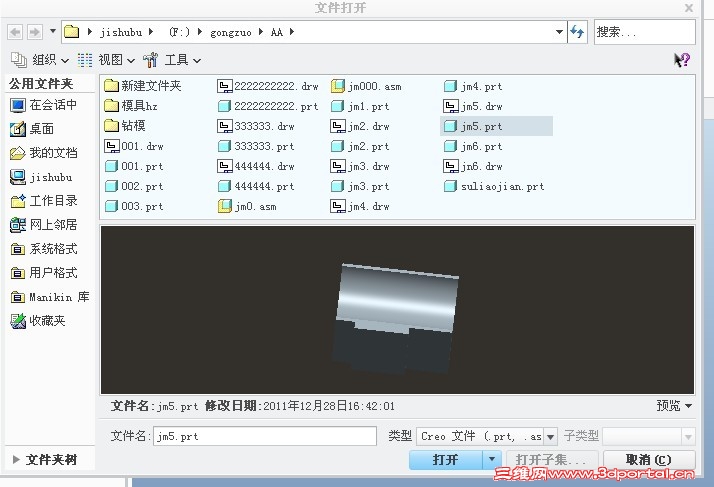The width and height of the screenshot is (714, 487).
Task: Select file 003.prt
Action: pos(134,206)
